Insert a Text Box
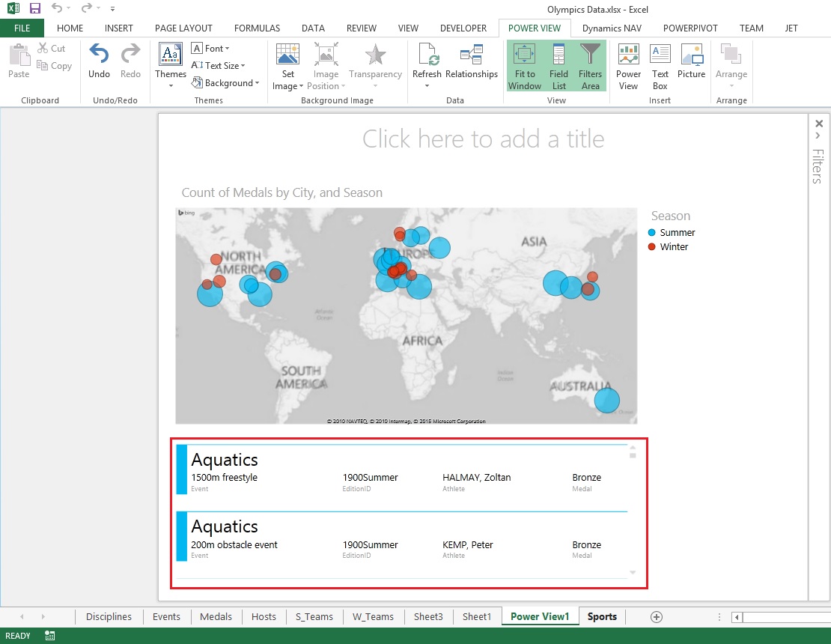Viewport: 831px width, 644px height. click(660, 64)
